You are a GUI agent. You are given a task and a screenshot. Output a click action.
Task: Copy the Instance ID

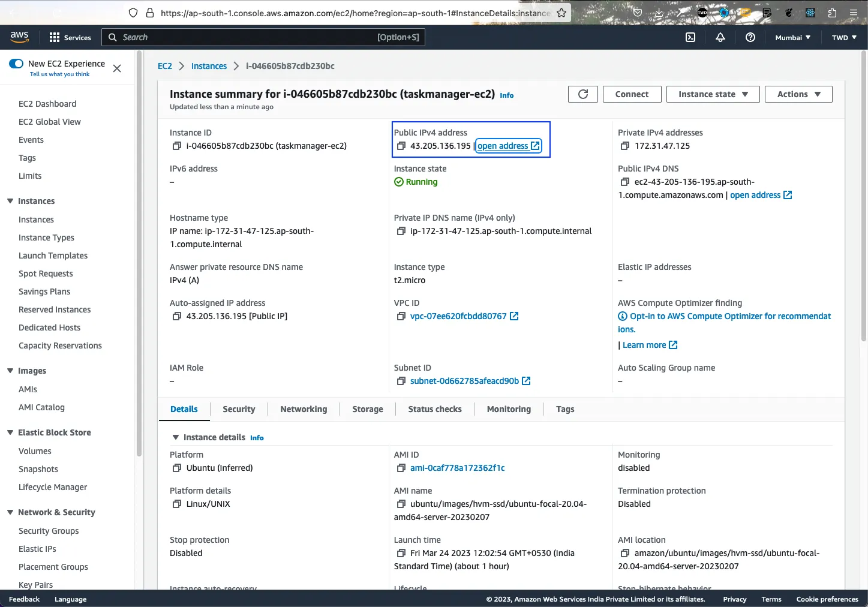pyautogui.click(x=177, y=146)
